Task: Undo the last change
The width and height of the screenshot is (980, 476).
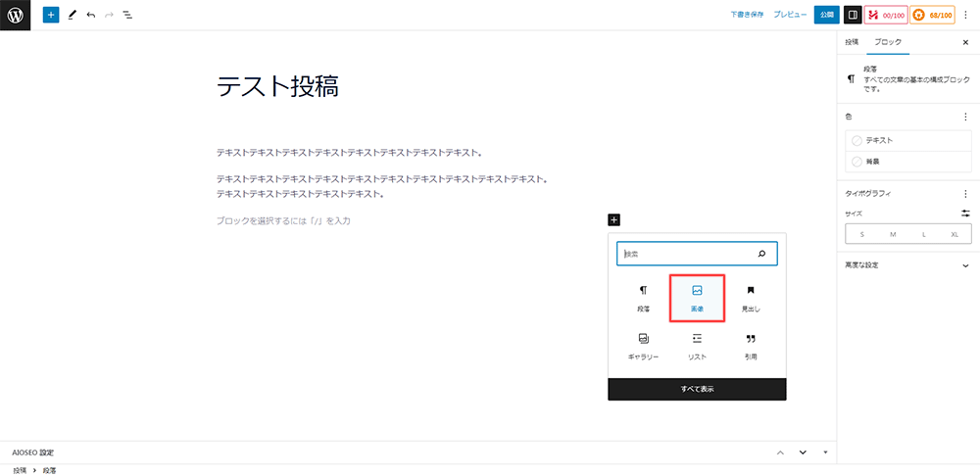Action: pos(91,15)
